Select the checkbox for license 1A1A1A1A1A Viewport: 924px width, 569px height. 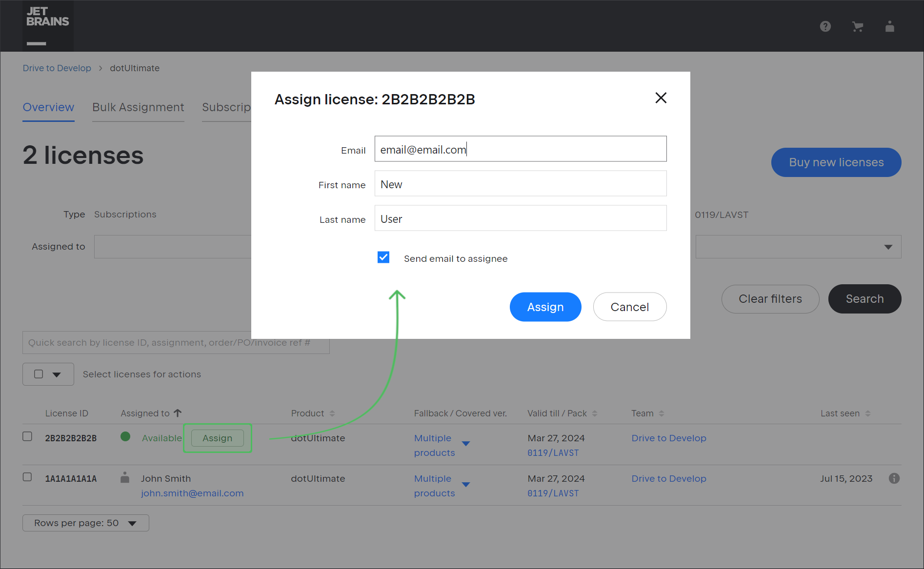coord(27,477)
